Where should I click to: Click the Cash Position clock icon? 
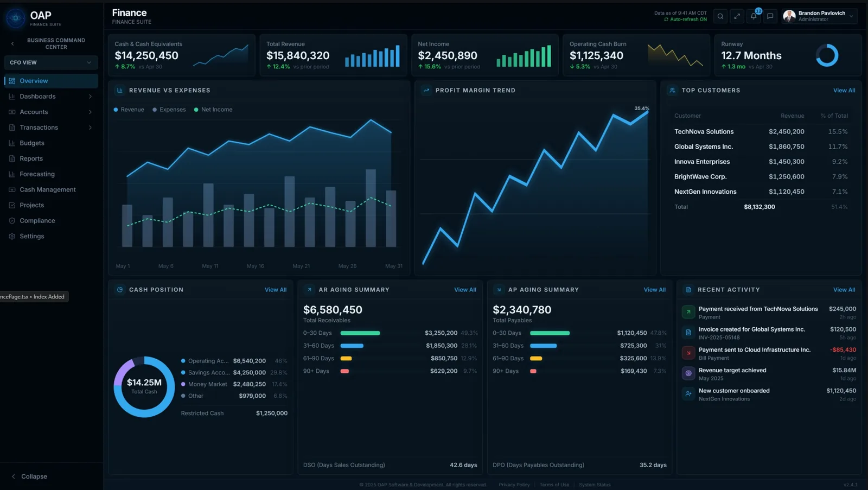pos(120,290)
